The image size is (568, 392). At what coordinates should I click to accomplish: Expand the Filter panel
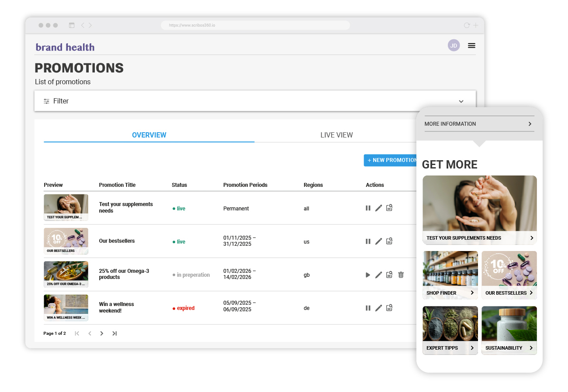(x=461, y=101)
